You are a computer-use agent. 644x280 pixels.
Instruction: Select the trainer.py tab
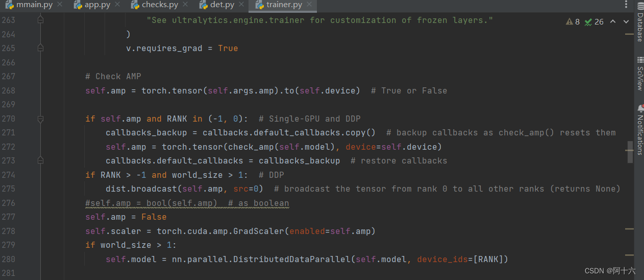pyautogui.click(x=284, y=5)
